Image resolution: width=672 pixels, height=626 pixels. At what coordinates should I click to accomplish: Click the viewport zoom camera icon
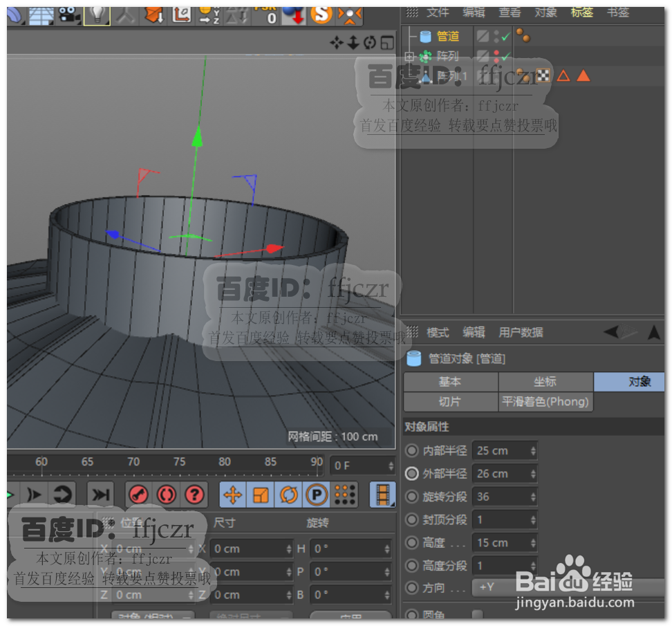(353, 42)
